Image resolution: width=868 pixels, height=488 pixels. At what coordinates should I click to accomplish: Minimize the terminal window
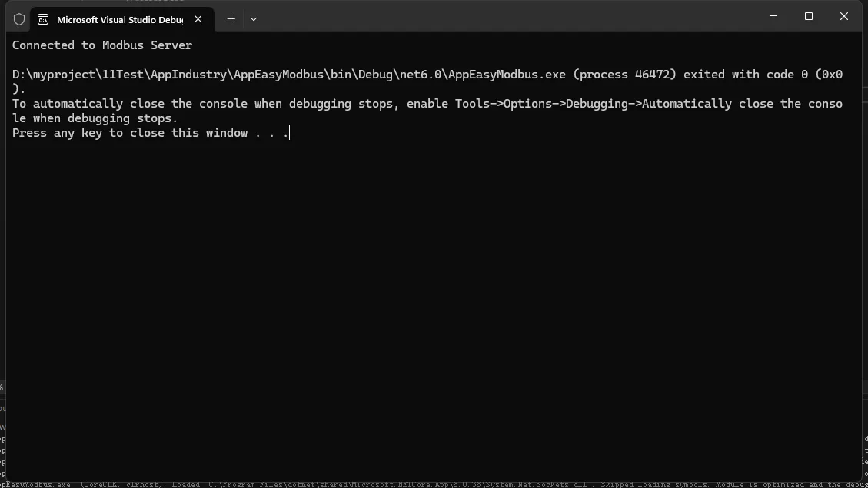[x=773, y=16]
